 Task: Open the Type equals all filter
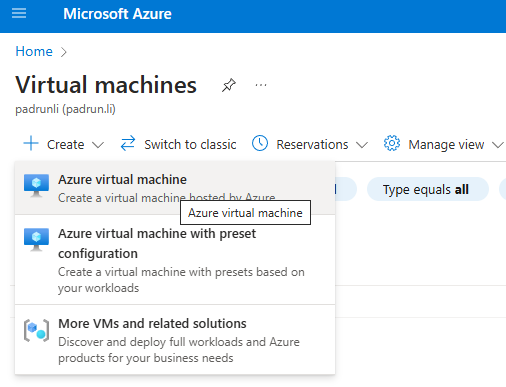(x=428, y=189)
